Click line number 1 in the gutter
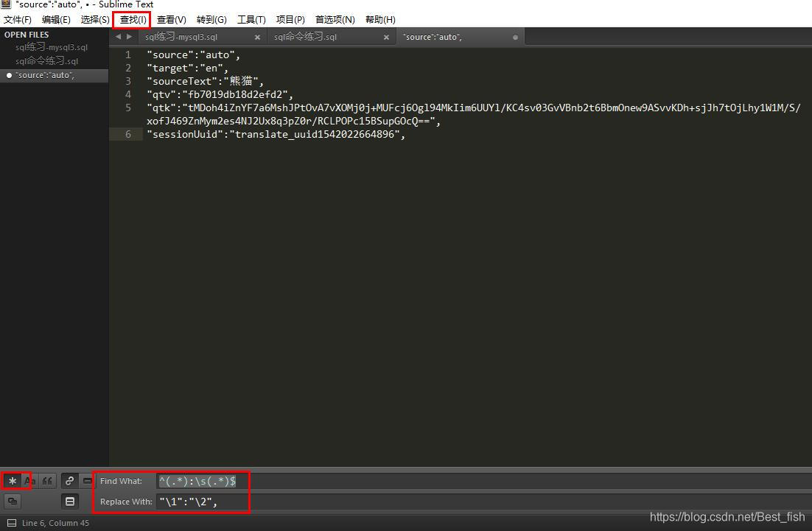 (x=128, y=54)
